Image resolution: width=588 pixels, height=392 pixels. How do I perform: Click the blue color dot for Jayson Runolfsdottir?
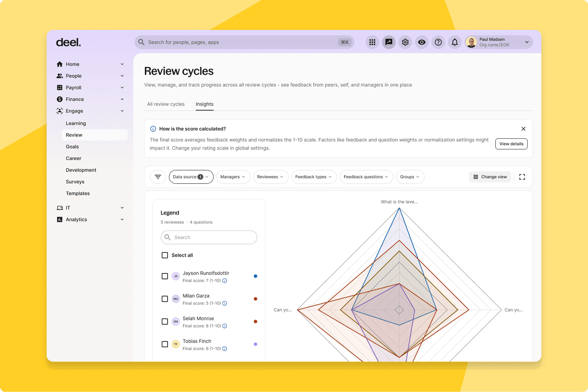(256, 276)
